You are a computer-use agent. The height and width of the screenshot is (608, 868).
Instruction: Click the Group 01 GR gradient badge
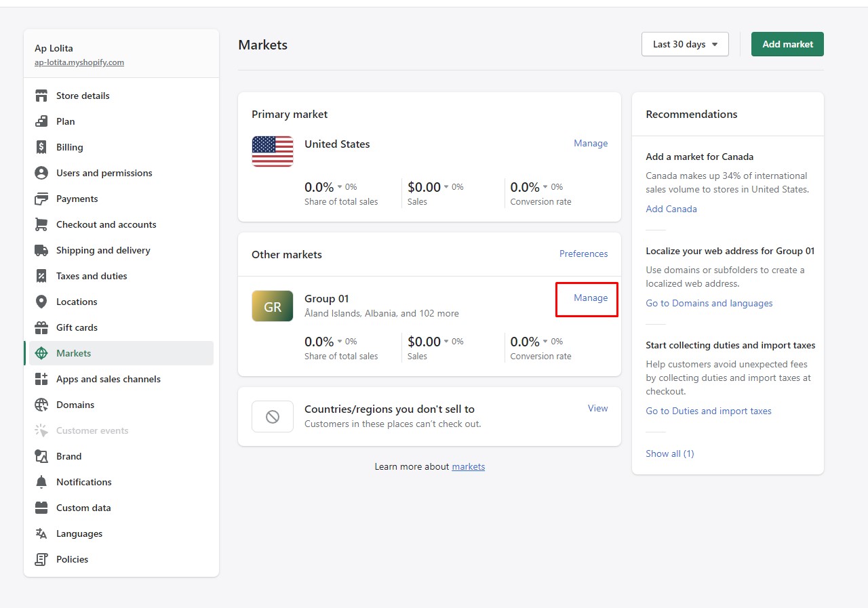273,306
